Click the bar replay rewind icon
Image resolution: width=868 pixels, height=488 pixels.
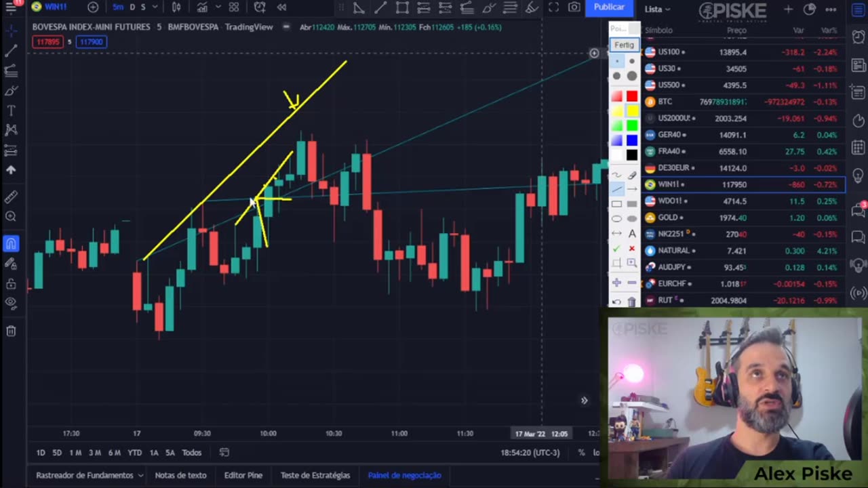point(281,7)
